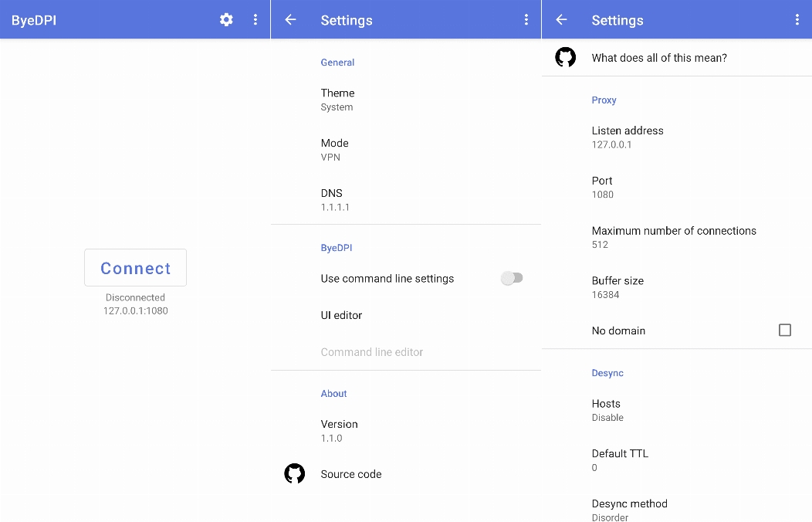Screen dimensions: 812x522
Task: Open the Hosts setting showing Disable
Action: pos(677,410)
